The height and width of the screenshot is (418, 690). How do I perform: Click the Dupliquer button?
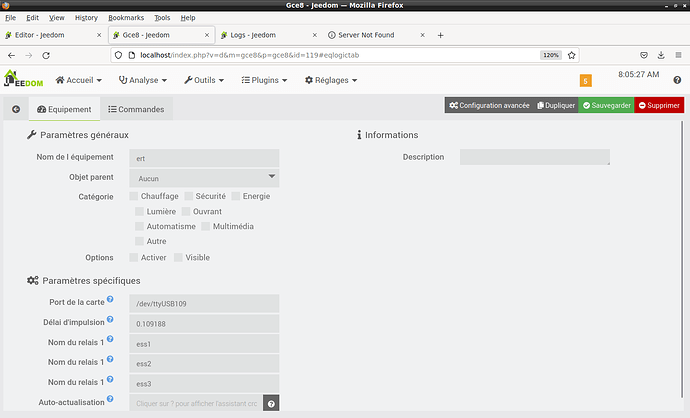(x=556, y=106)
